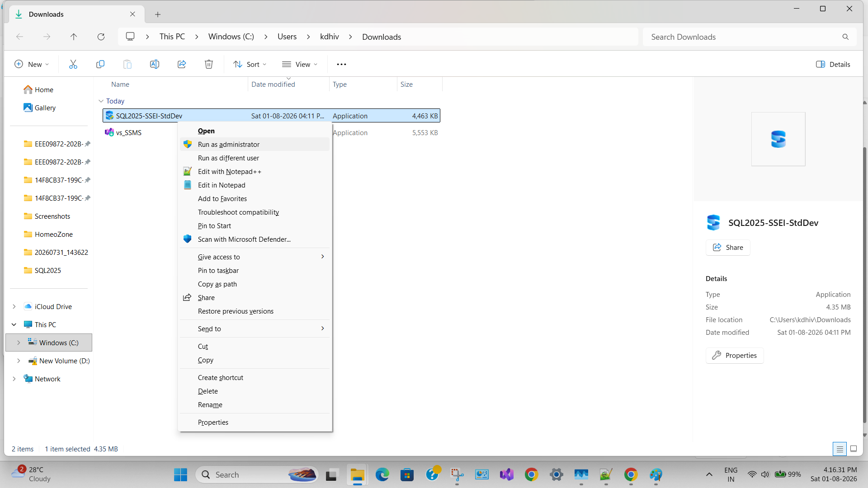Click taskbar Search box
This screenshot has width=868, height=488.
click(x=257, y=475)
